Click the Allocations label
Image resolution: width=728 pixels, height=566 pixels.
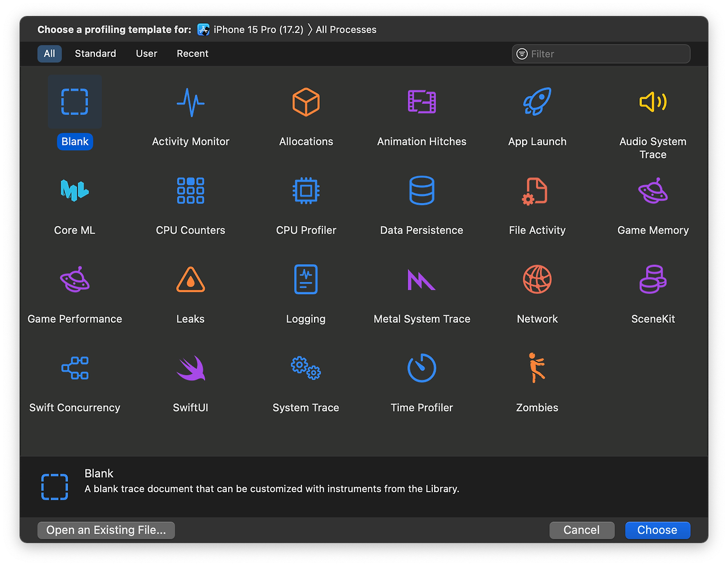(306, 141)
